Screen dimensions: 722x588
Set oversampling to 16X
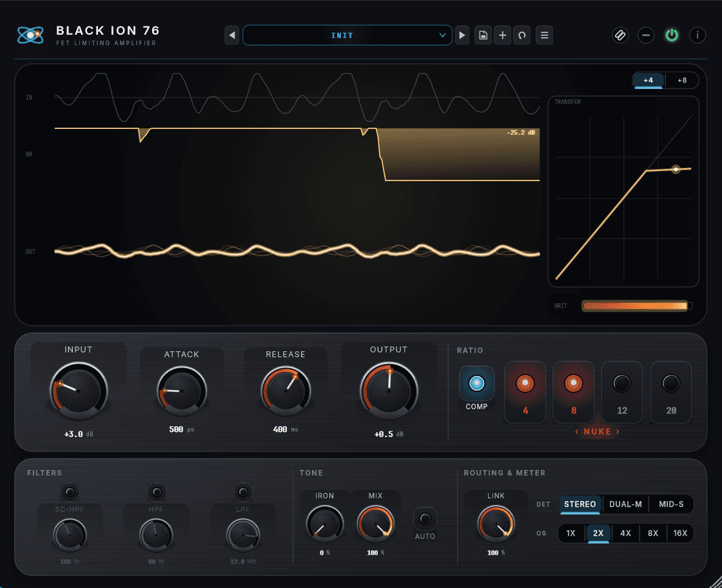click(x=680, y=533)
